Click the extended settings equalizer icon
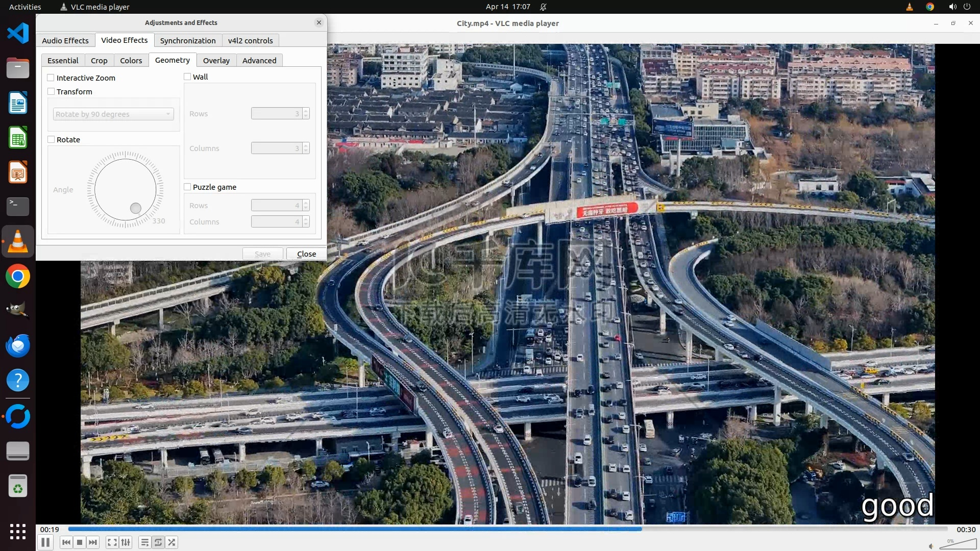Image resolution: width=980 pixels, height=551 pixels. pyautogui.click(x=126, y=542)
